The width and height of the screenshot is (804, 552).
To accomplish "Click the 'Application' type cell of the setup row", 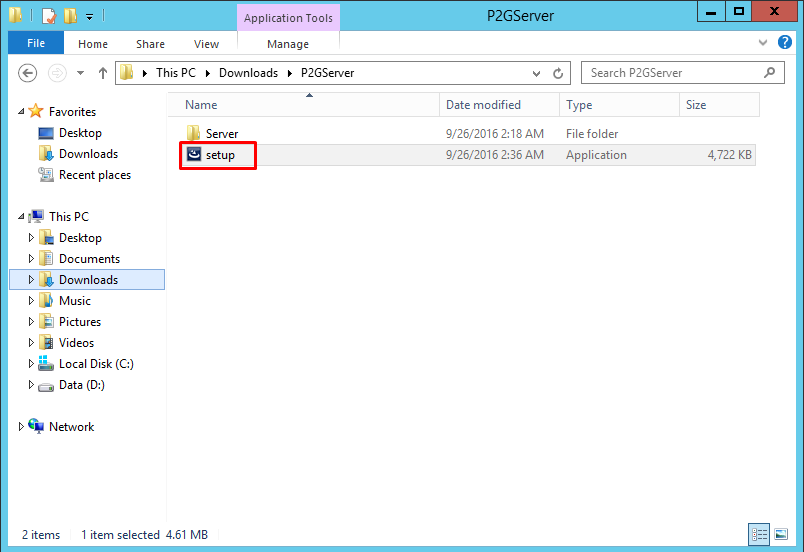I will click(x=596, y=155).
